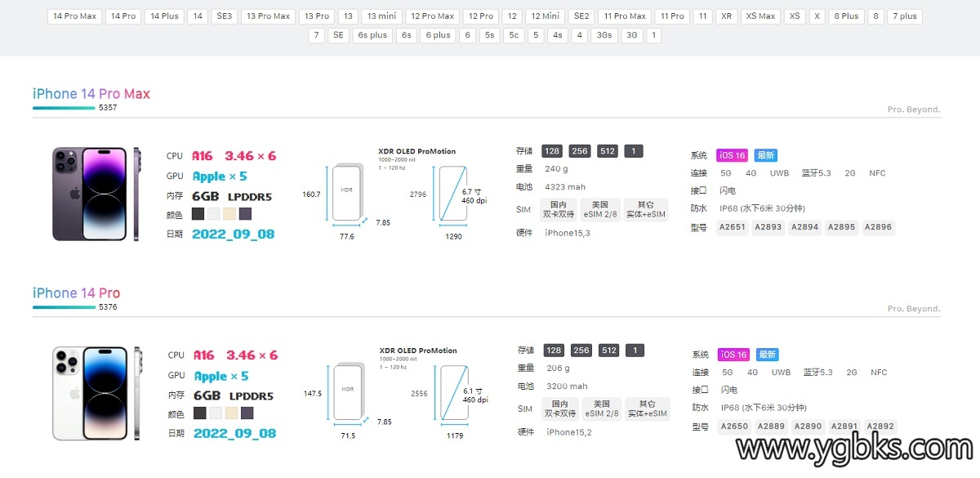View the purple iPhone 14 Pro Max photo
Screen dimensions: 980x478
coord(97,195)
